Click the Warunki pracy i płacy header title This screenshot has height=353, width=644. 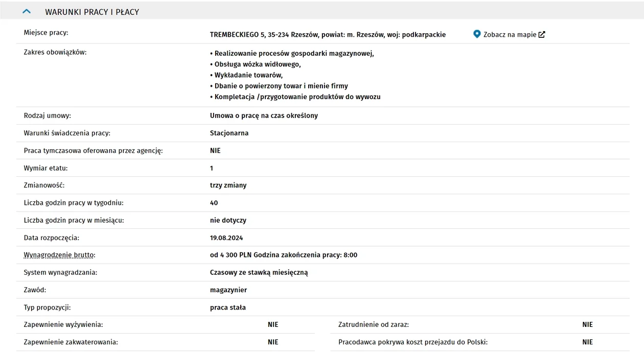(x=92, y=12)
